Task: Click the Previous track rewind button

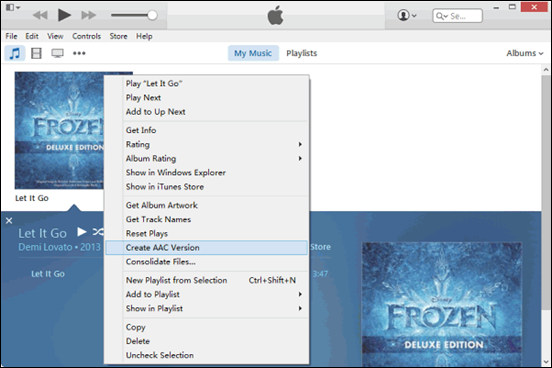Action: click(x=40, y=15)
